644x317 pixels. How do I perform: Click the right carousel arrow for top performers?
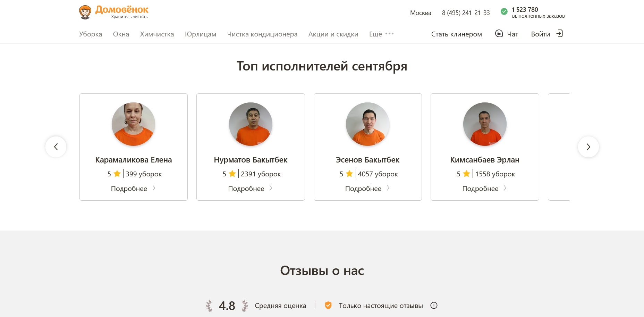coord(588,147)
